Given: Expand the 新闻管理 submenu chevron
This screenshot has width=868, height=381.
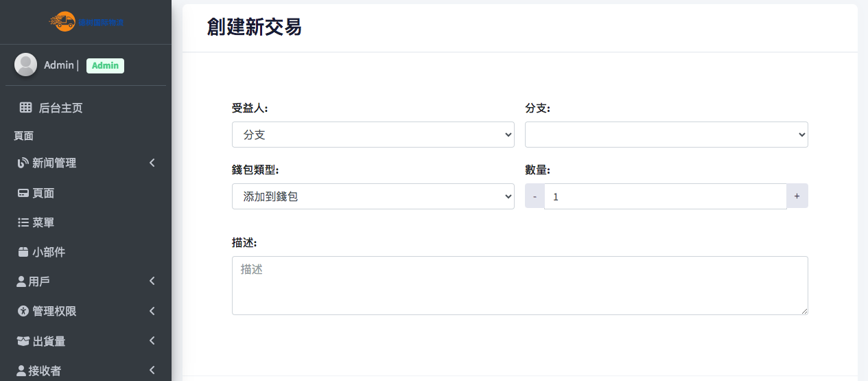Looking at the screenshot, I should click(x=152, y=163).
